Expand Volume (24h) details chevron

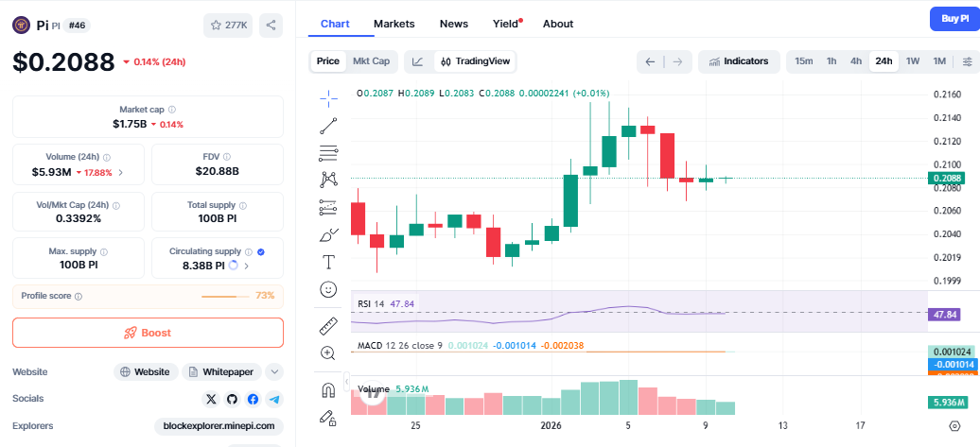[120, 173]
